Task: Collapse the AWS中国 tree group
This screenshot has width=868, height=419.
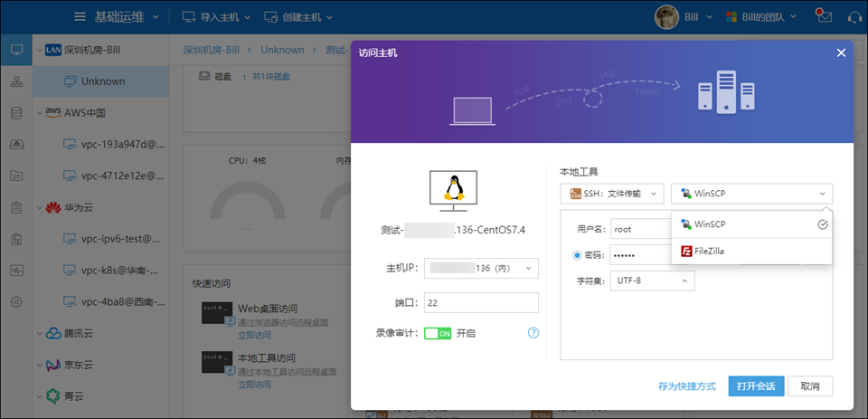Action: [x=40, y=113]
